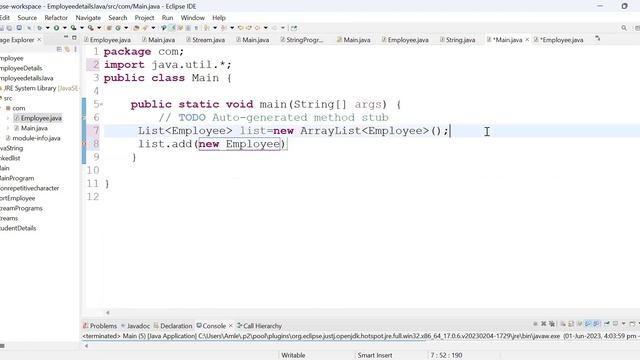The height and width of the screenshot is (360, 640).
Task: Open the Run menu
Action: click(167, 18)
